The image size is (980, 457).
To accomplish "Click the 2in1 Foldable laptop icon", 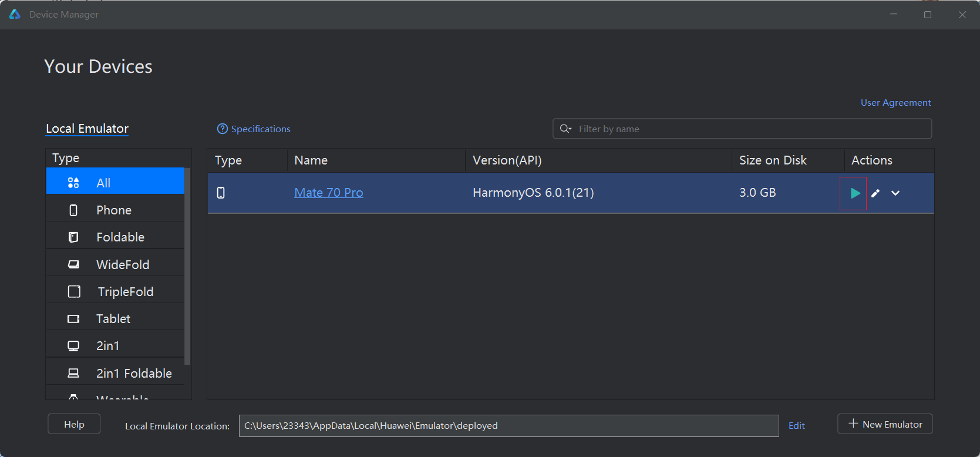I will pos(73,373).
